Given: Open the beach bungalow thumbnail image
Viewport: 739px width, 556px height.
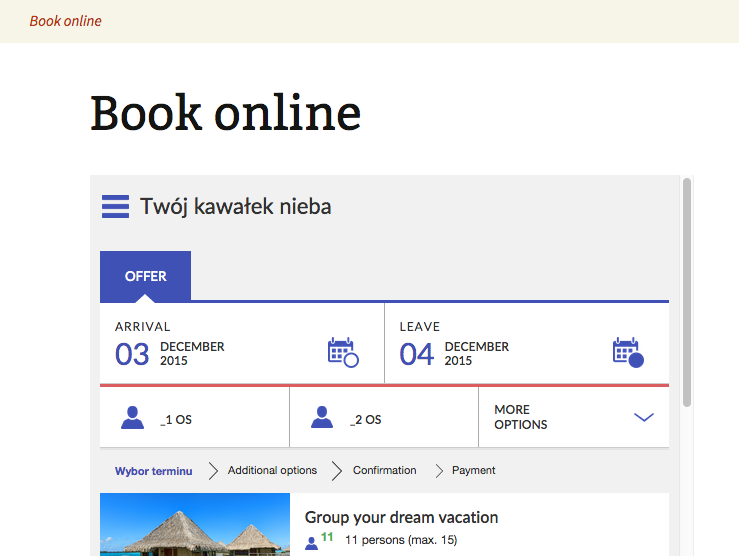Looking at the screenshot, I should (195, 525).
